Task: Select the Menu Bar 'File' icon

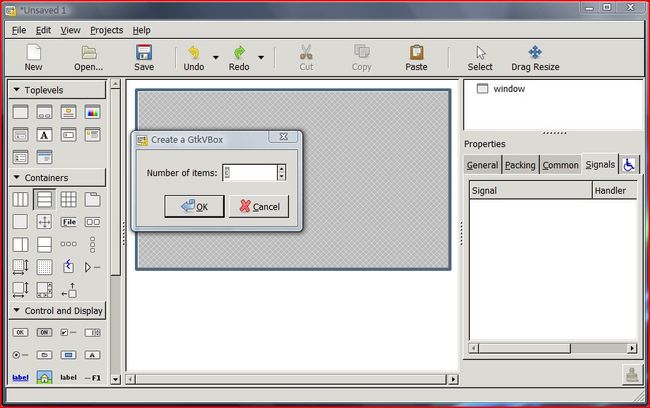Action: (x=68, y=222)
